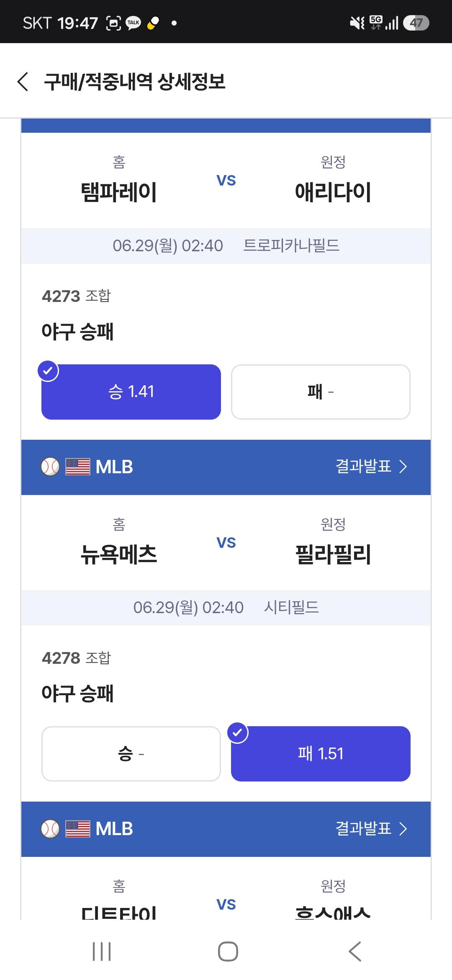Toggle checkmark on 승 1.41 selection
The height and width of the screenshot is (980, 452).
pos(48,371)
